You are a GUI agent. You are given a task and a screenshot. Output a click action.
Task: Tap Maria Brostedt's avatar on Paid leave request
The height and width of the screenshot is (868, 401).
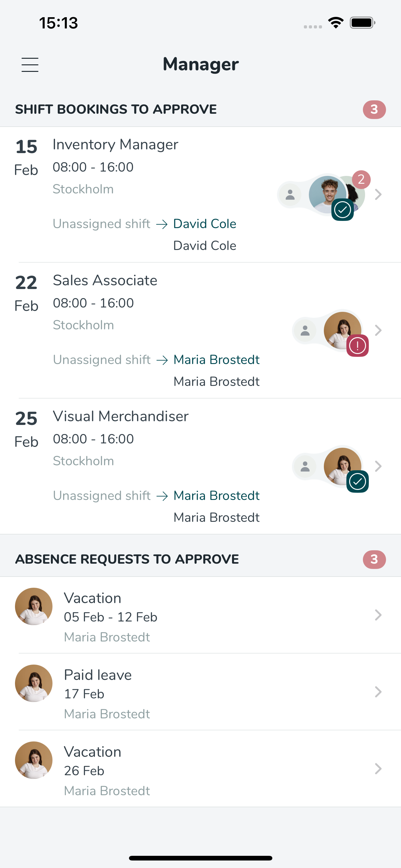[x=34, y=683]
